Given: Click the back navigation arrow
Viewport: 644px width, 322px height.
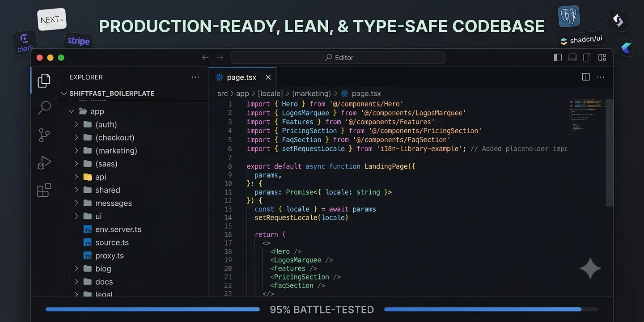Looking at the screenshot, I should coord(205,57).
